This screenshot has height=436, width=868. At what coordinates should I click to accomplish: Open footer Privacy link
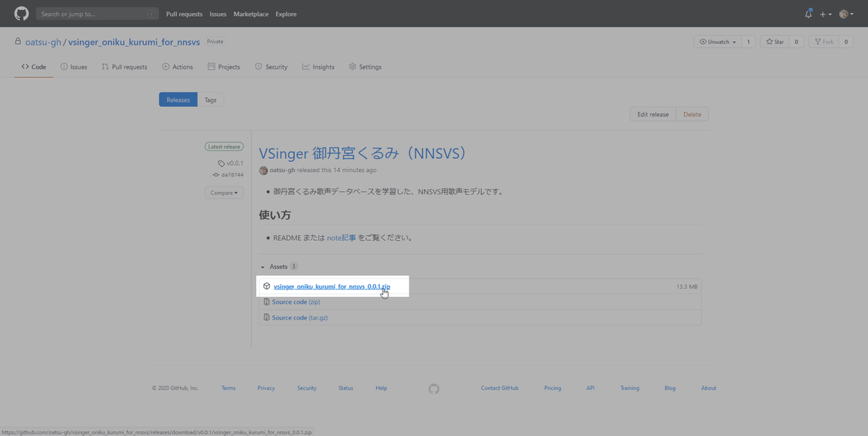[x=266, y=388]
